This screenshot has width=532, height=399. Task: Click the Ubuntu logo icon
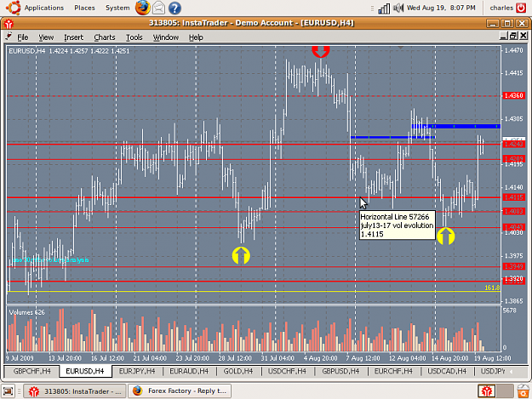click(x=14, y=8)
